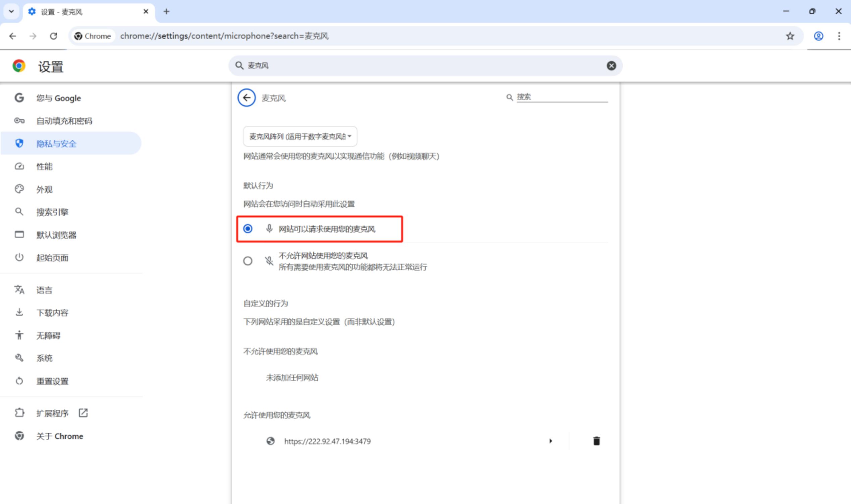This screenshot has height=504, width=851.
Task: Open Chrome three-dot menu
Action: [839, 36]
